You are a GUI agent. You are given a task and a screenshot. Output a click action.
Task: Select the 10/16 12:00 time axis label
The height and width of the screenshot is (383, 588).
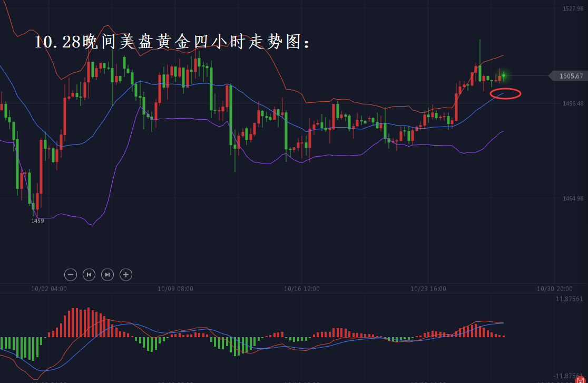(302, 289)
